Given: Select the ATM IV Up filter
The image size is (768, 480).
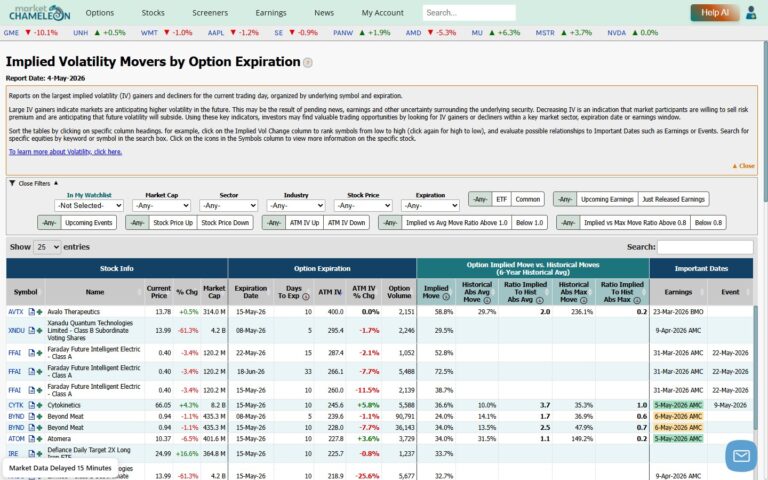Looking at the screenshot, I should click(x=304, y=222).
